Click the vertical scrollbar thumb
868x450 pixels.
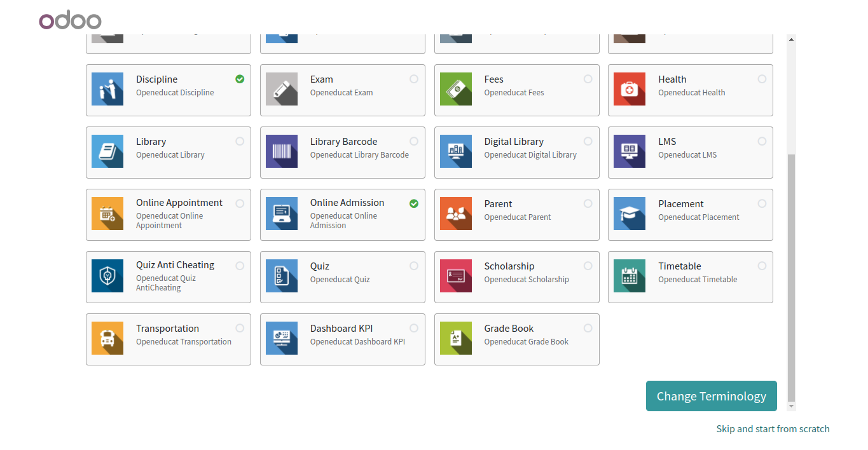[791, 276]
